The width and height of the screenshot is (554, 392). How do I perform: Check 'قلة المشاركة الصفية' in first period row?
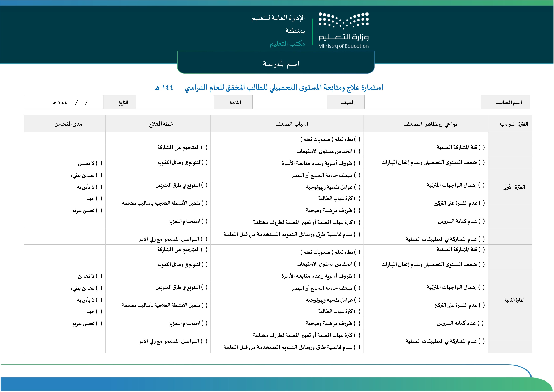481,147
